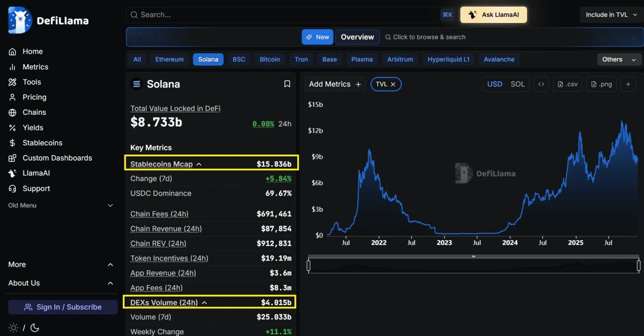Switch chart denomination to SOL
The width and height of the screenshot is (644, 336).
click(517, 84)
